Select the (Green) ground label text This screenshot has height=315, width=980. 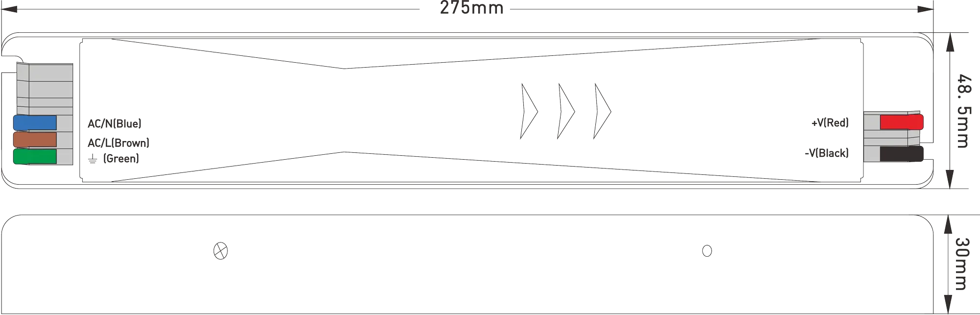(121, 158)
